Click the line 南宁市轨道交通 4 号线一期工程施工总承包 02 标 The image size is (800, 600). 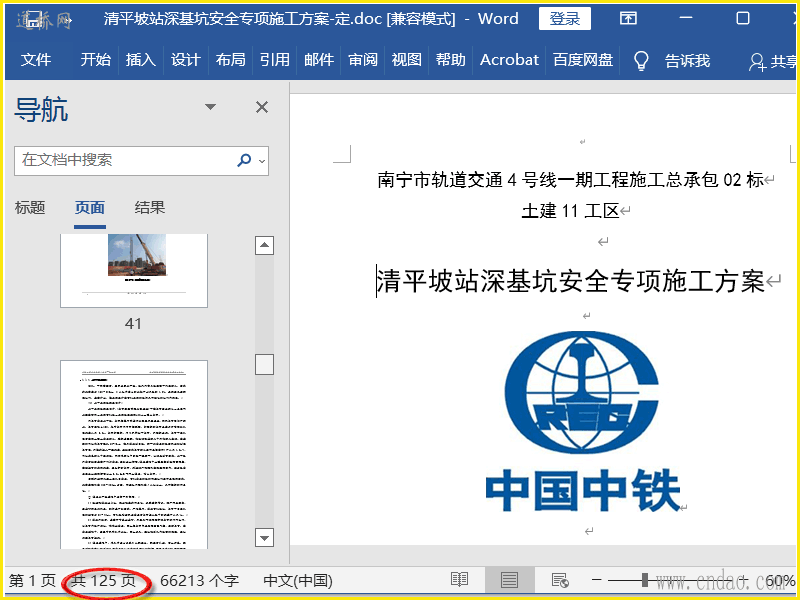click(x=570, y=180)
